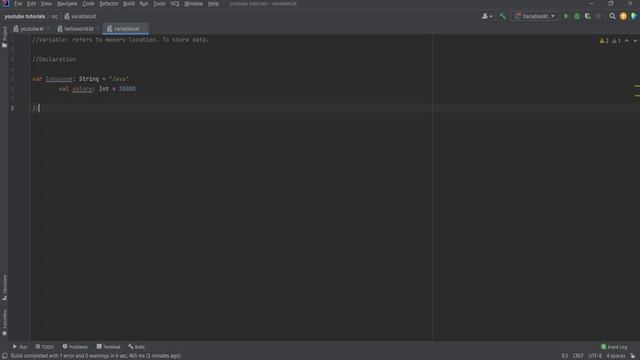This screenshot has height=360, width=640.
Task: Open the Terminal tool window
Action: tap(108, 347)
